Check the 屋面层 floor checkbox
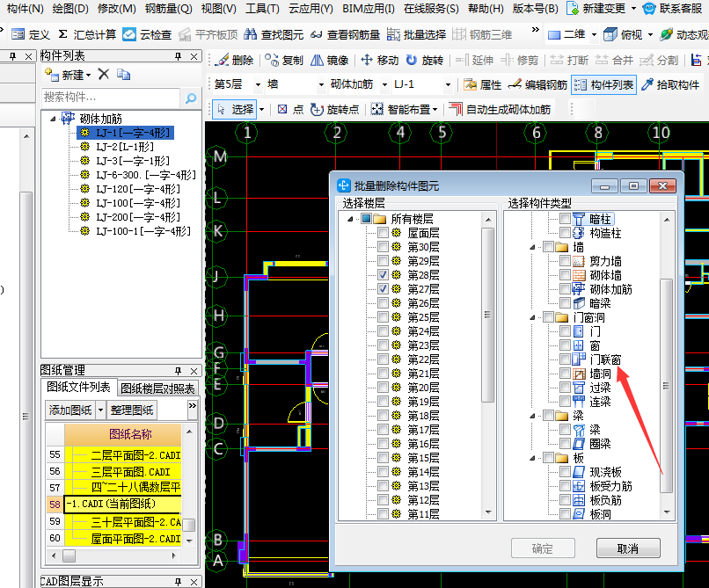The image size is (709, 588). pos(383,233)
